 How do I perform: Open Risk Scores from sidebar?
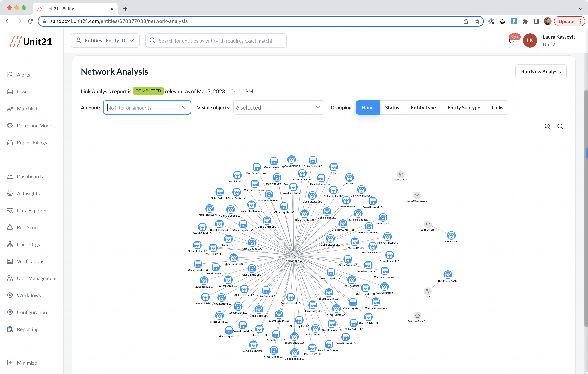(29, 227)
